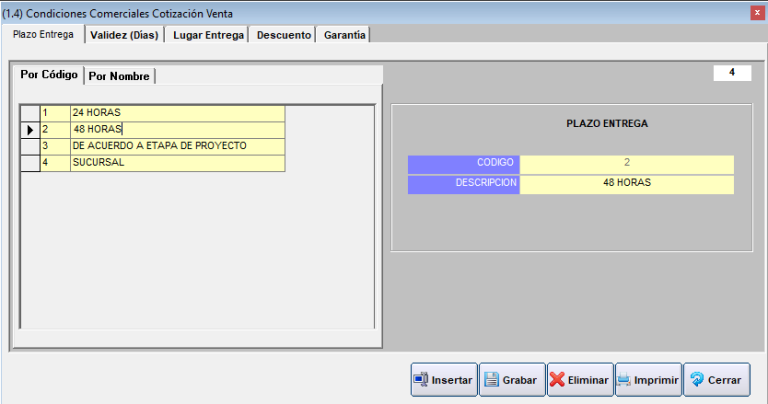
Task: Click the Grabar floppy disk icon
Action: point(491,380)
